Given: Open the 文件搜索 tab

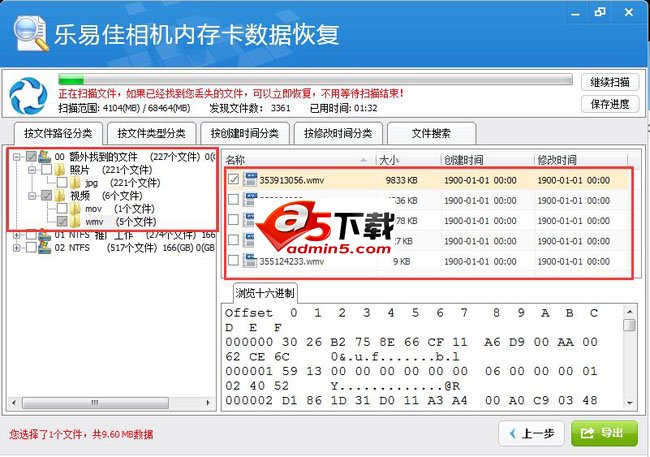Looking at the screenshot, I should [x=431, y=133].
